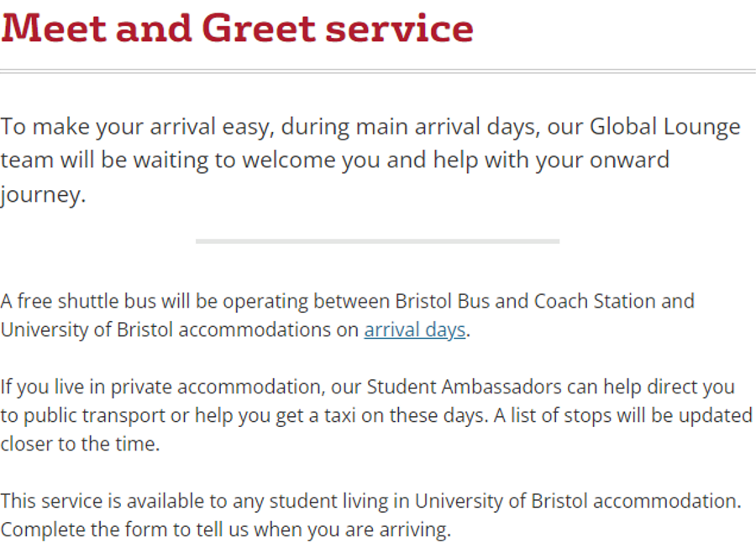Screen dimensions: 756x543
Task: Open the 'arrival days' link
Action: (415, 329)
